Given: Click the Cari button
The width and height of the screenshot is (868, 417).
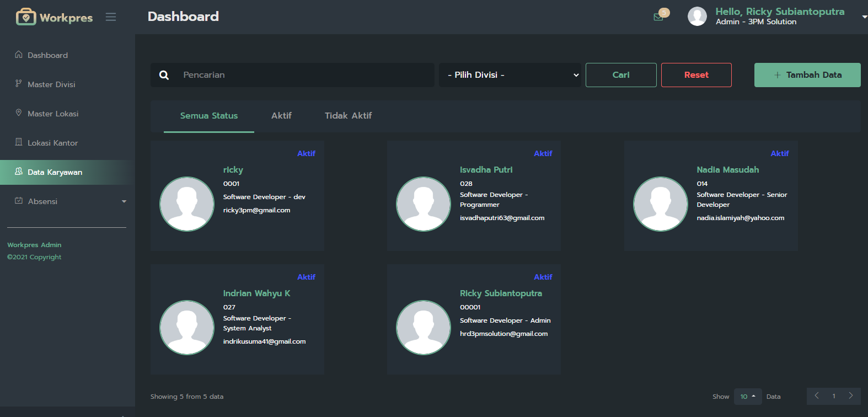Looking at the screenshot, I should tap(621, 75).
